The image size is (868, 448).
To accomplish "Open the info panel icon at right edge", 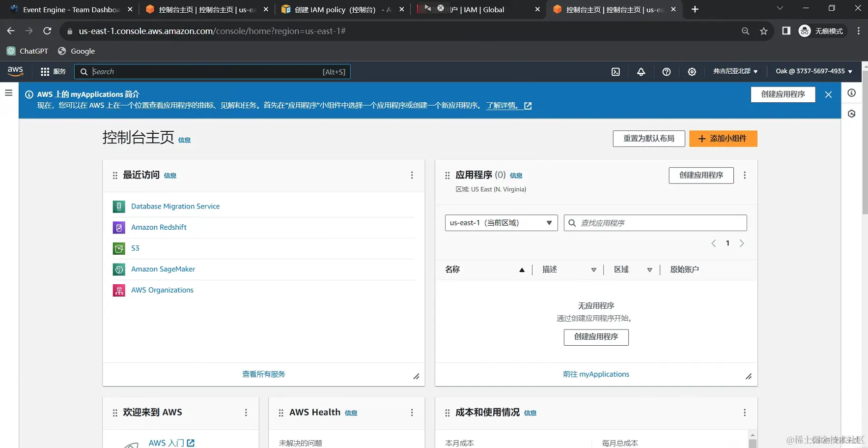I will pos(852,93).
